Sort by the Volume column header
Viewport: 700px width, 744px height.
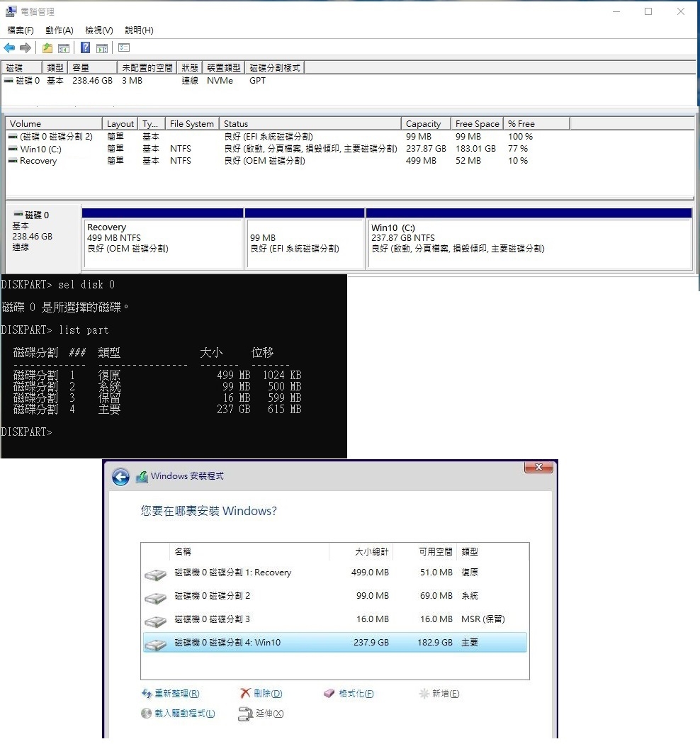54,124
